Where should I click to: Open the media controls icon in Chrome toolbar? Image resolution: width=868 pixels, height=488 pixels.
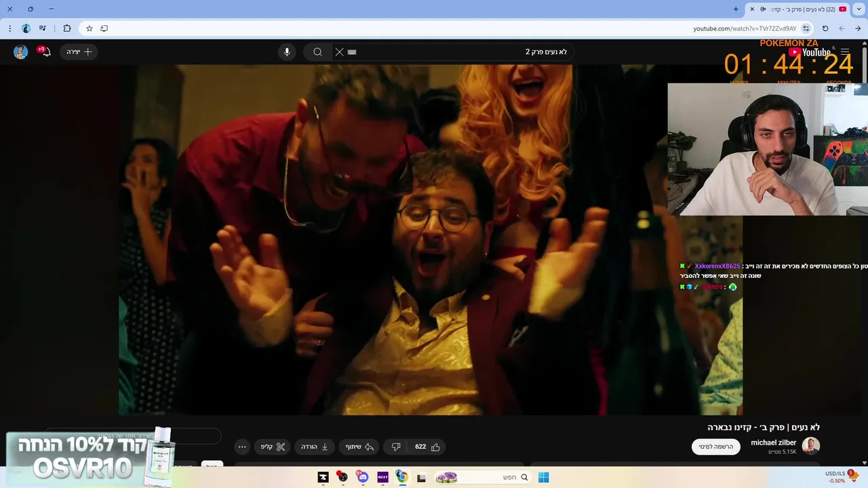43,28
